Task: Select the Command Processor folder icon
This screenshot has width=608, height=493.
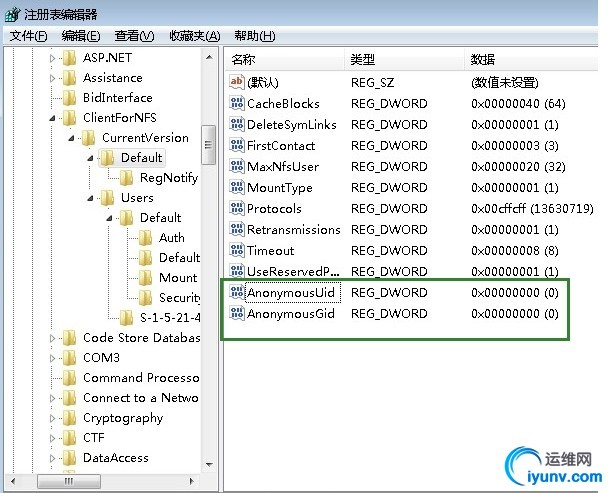Action: coord(70,378)
